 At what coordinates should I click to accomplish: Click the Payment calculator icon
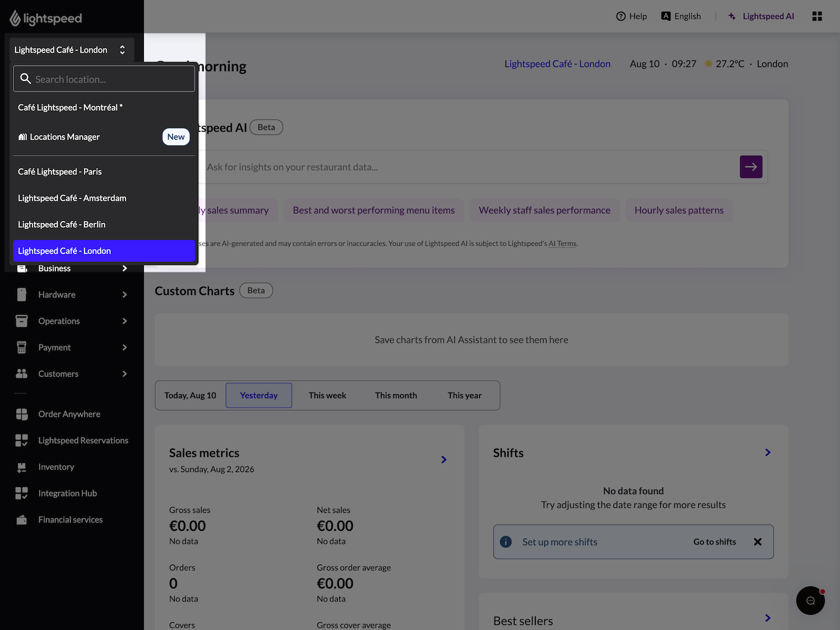click(22, 347)
